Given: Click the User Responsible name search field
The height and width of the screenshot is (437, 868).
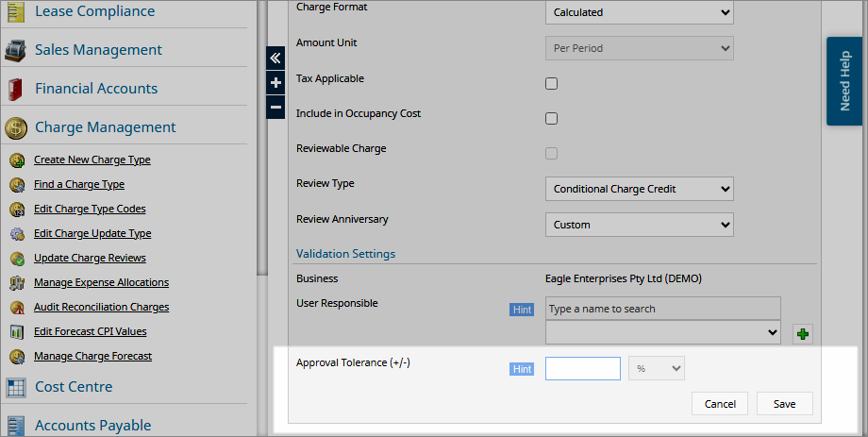Looking at the screenshot, I should click(x=663, y=309).
